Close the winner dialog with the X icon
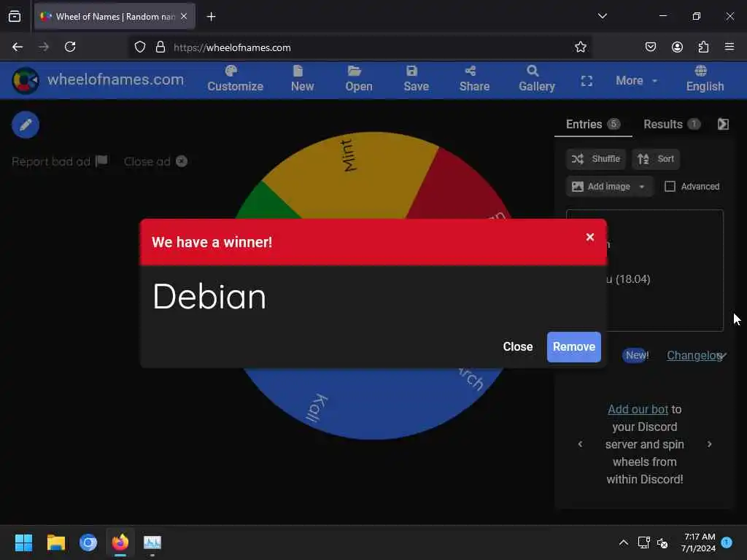This screenshot has height=560, width=747. pyautogui.click(x=589, y=237)
